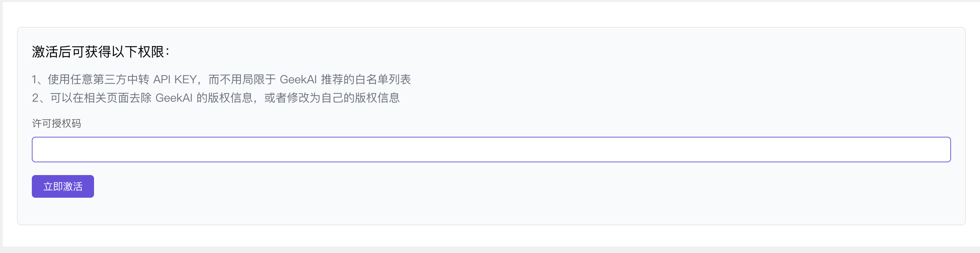
Task: Click the text 第三方中转
Action: click(121, 79)
